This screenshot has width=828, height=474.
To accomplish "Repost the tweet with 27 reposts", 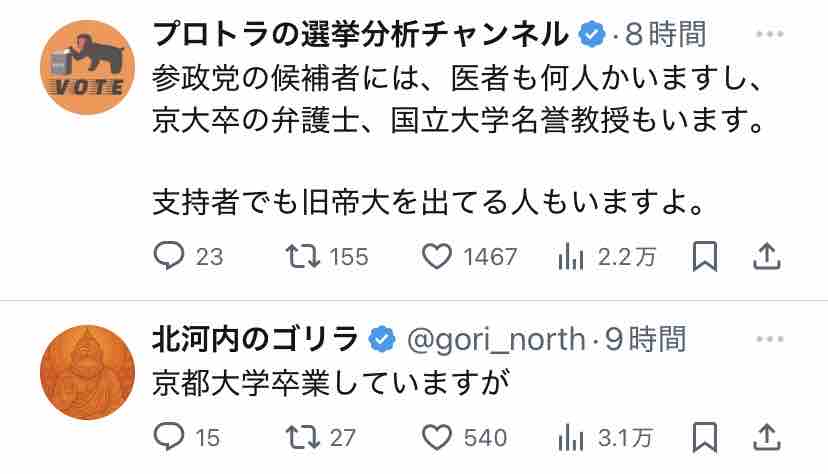I will coord(301,437).
